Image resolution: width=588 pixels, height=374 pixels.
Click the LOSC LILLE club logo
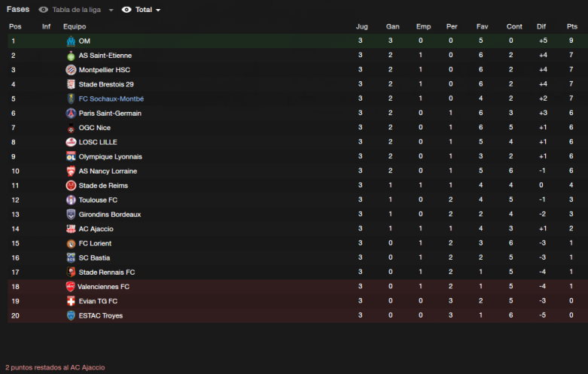click(x=71, y=142)
